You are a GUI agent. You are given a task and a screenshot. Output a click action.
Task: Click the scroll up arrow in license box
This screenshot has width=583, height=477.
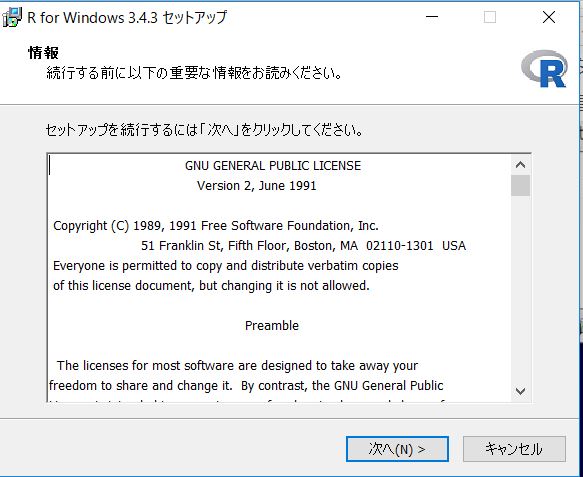(x=520, y=165)
